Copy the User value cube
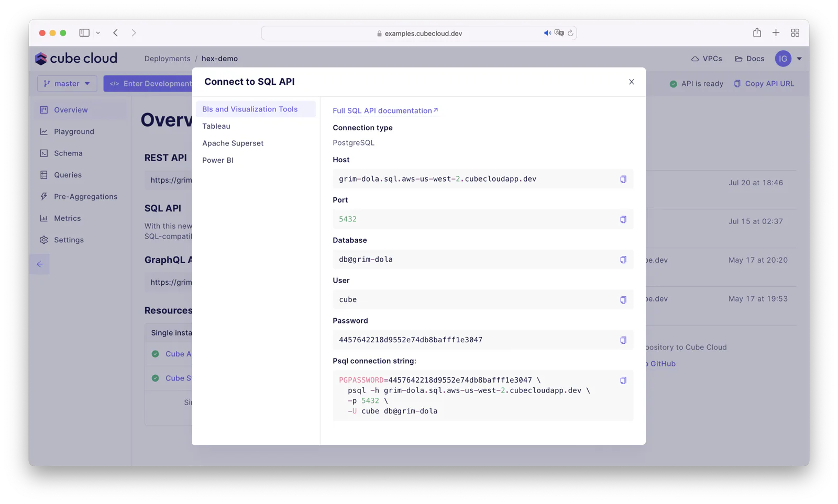Image resolution: width=838 pixels, height=504 pixels. coord(623,300)
